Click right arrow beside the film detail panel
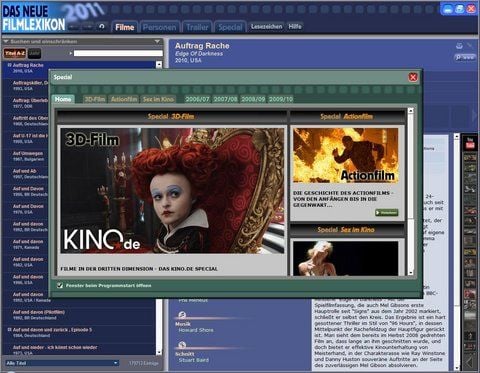This screenshot has height=373, width=480. click(x=474, y=115)
